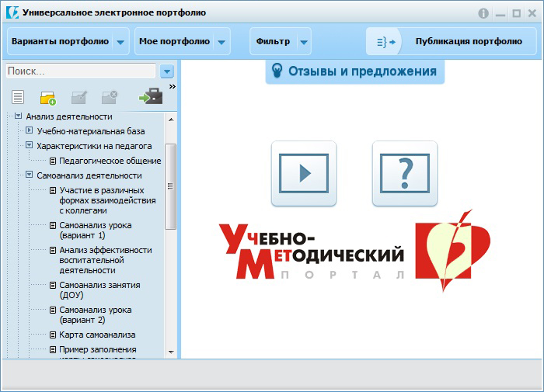Open help with the question mark tile
Screen dimensions: 544x392
coord(405,173)
